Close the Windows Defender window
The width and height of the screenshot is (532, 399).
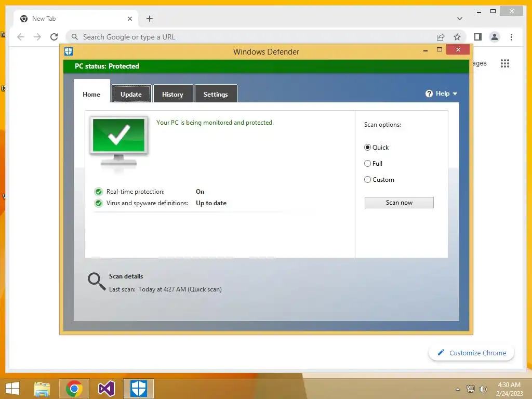click(458, 50)
